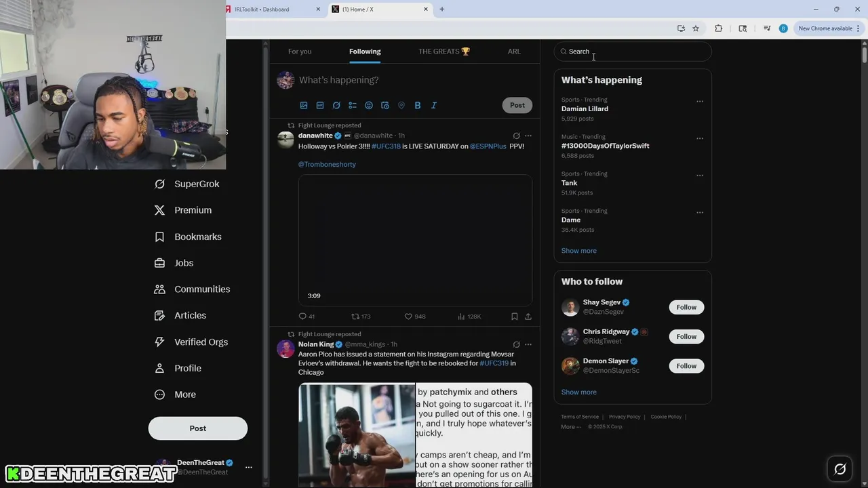
Task: Open Communities in sidebar
Action: pyautogui.click(x=193, y=289)
